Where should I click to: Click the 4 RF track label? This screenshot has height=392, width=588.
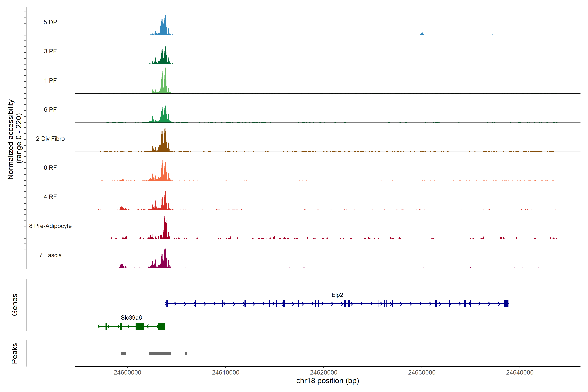pyautogui.click(x=50, y=197)
